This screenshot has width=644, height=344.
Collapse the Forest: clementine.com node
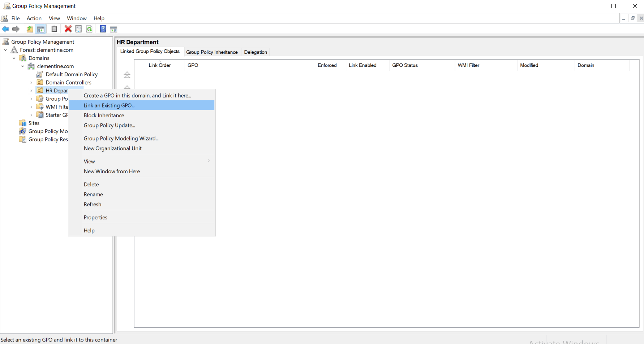pyautogui.click(x=5, y=50)
